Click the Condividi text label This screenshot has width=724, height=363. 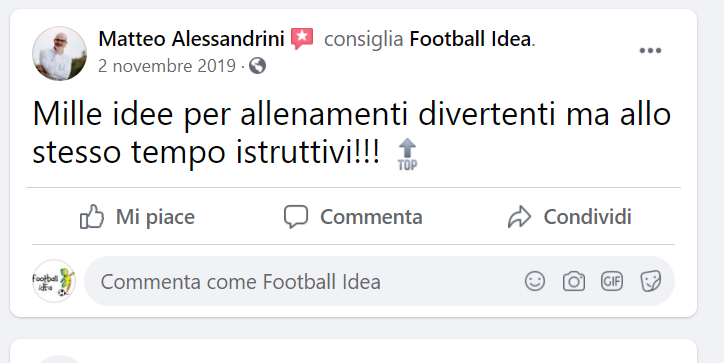click(587, 217)
